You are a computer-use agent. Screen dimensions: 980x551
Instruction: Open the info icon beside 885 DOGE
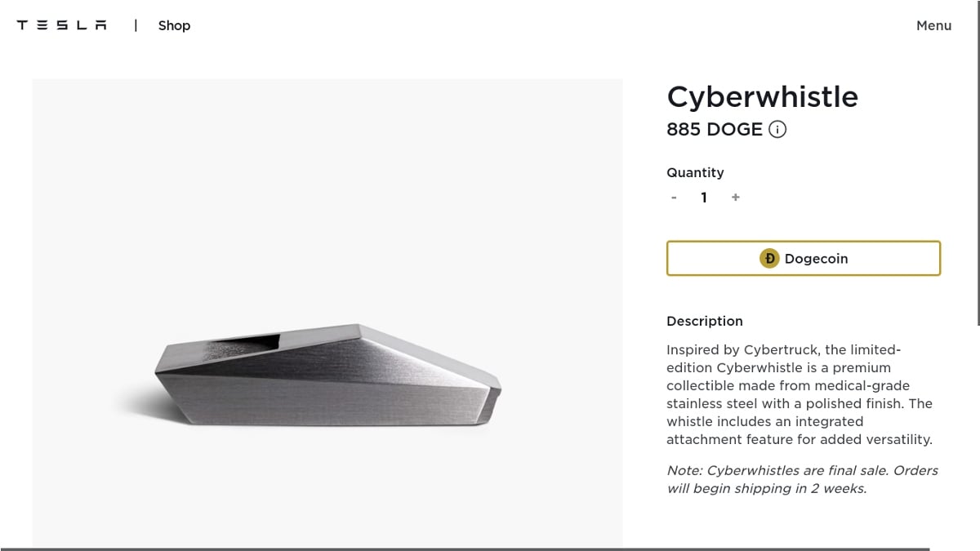(777, 129)
